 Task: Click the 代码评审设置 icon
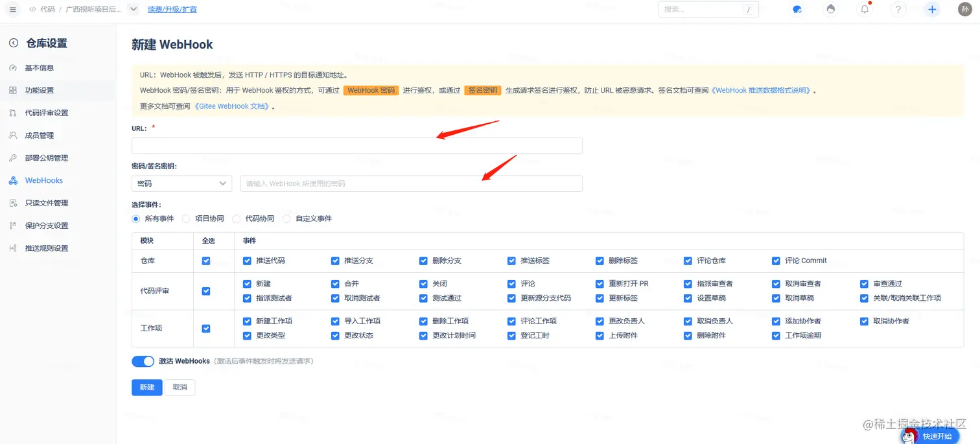[x=13, y=113]
